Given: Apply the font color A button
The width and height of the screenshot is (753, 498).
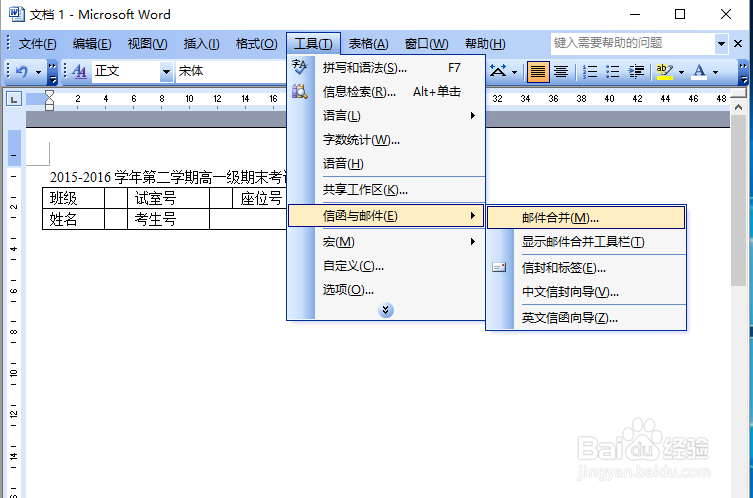Looking at the screenshot, I should [x=699, y=72].
